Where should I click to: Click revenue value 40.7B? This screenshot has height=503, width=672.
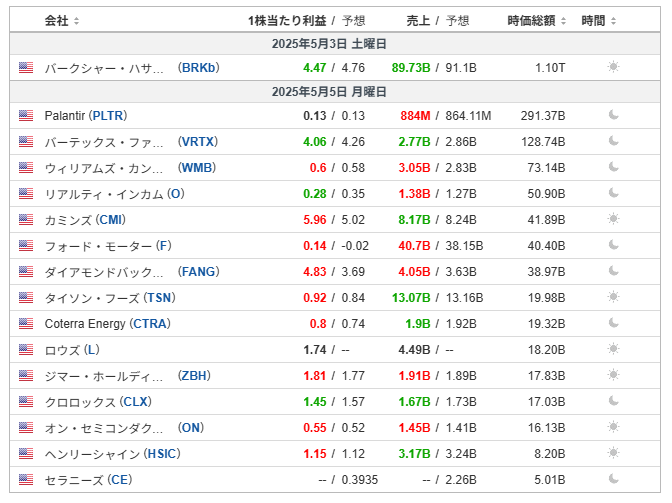pyautogui.click(x=414, y=246)
